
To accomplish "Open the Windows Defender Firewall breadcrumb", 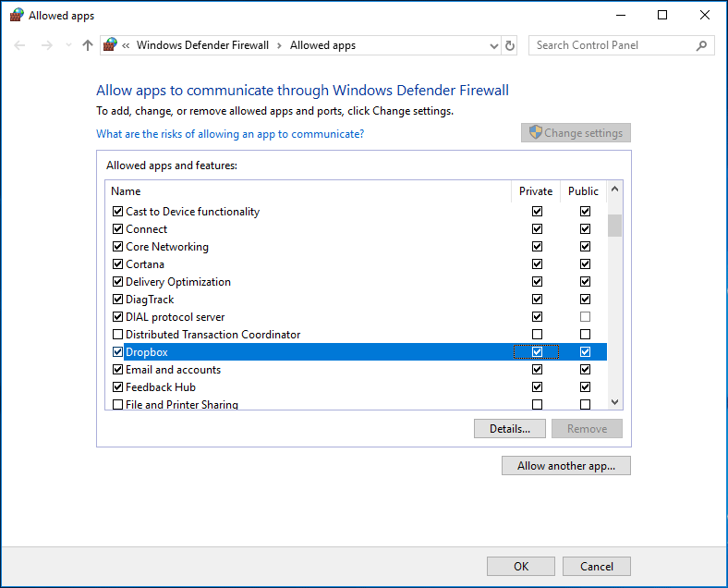I will click(202, 45).
